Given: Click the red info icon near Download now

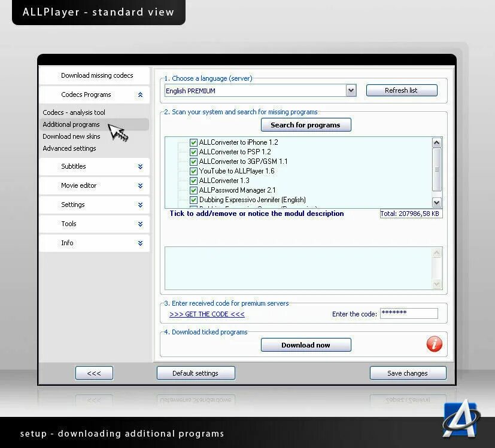Looking at the screenshot, I should click(x=435, y=344).
